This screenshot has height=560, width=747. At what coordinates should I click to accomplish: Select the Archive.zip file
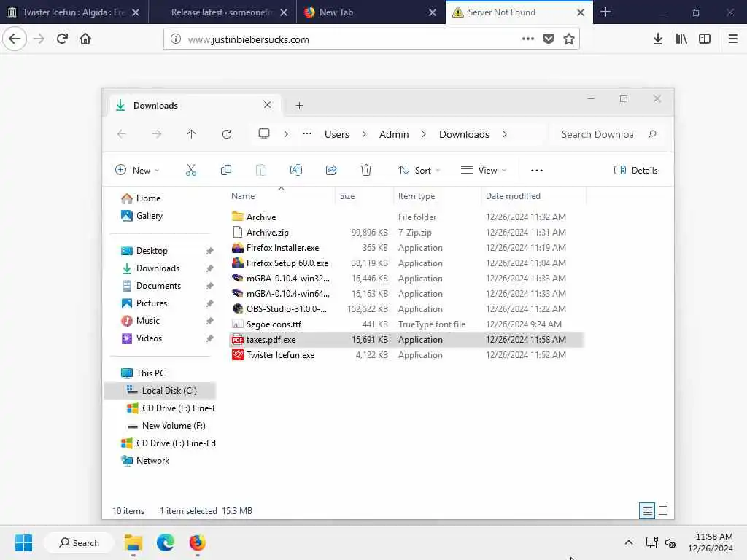(406, 233)
